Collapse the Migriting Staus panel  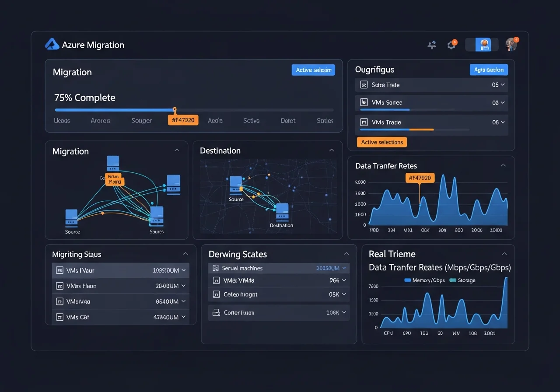185,254
